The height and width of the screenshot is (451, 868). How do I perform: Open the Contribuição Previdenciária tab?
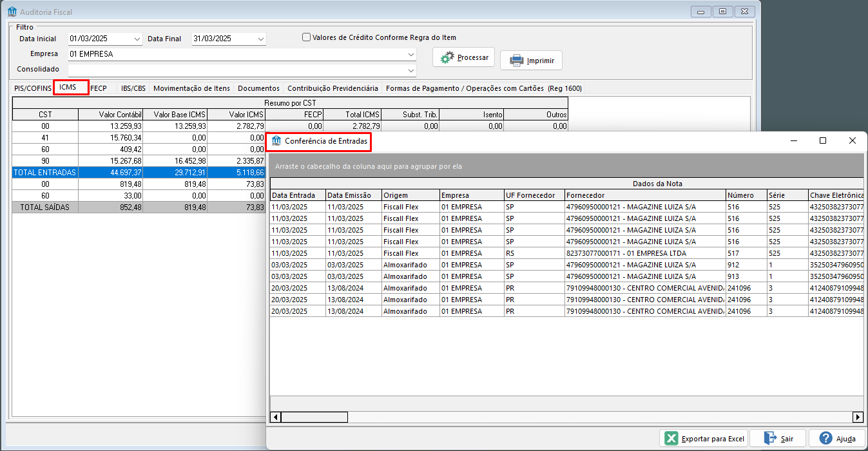[x=333, y=88]
